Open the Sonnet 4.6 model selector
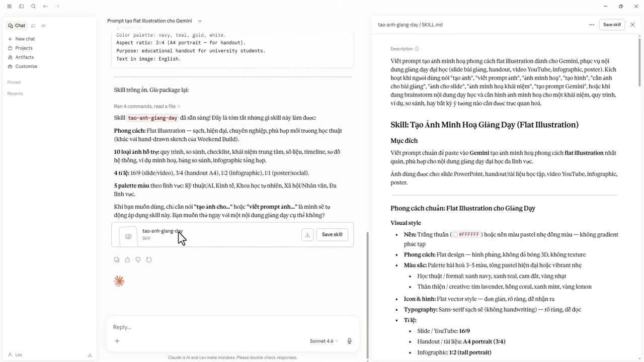 [x=324, y=341]
